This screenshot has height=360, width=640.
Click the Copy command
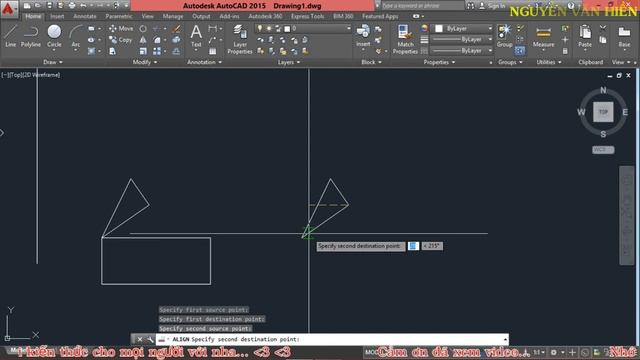120,40
